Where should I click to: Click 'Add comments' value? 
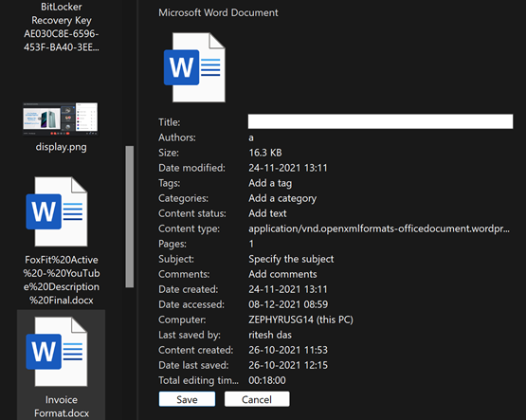(x=282, y=274)
